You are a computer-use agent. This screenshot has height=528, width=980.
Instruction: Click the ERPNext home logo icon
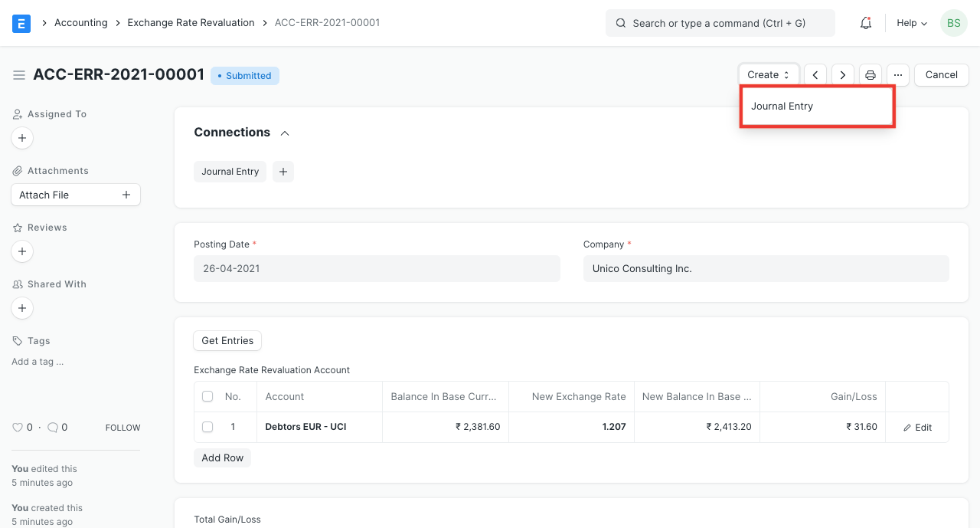pos(21,23)
